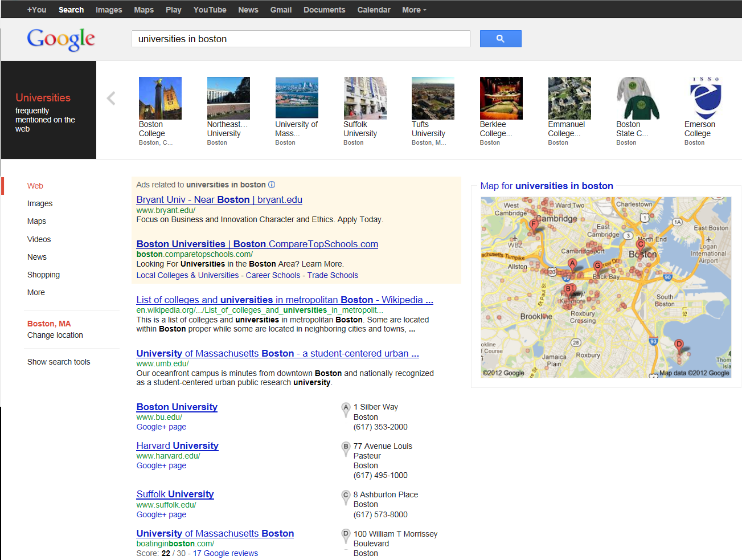
Task: Select Videos in the left sidebar
Action: (x=39, y=239)
